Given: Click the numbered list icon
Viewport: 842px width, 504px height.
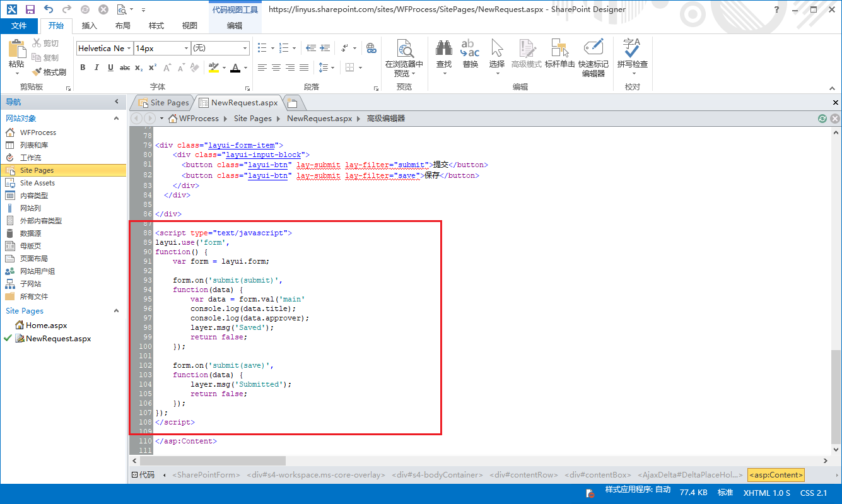Looking at the screenshot, I should 284,48.
